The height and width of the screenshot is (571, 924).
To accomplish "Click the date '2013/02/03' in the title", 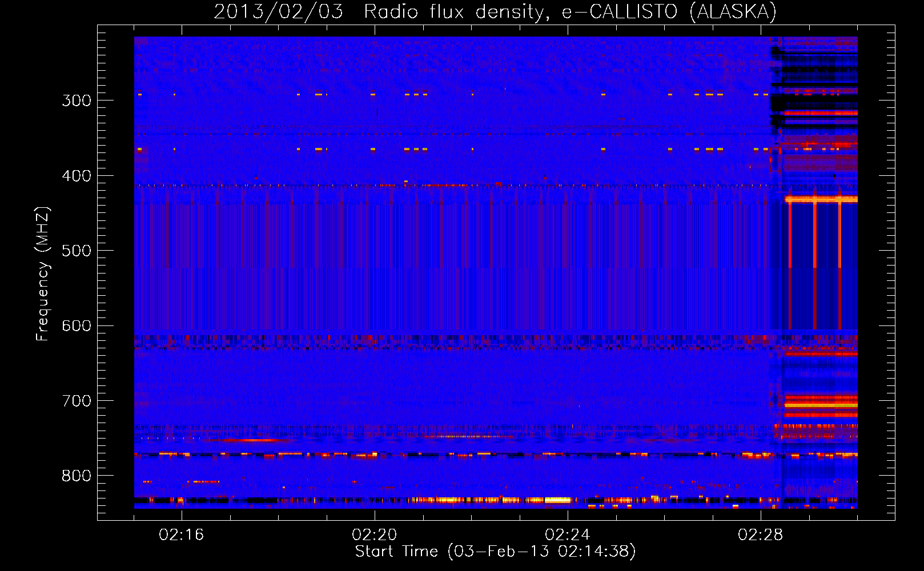I will point(279,11).
